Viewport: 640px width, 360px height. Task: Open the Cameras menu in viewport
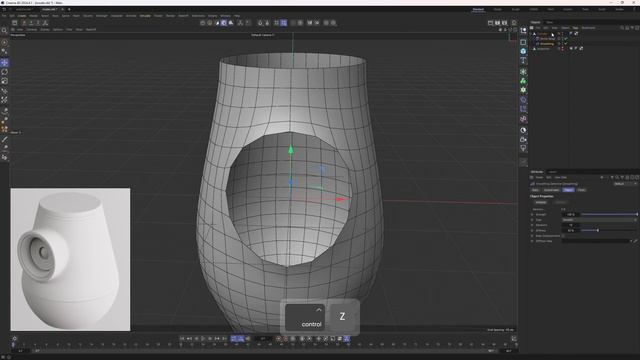click(x=31, y=29)
